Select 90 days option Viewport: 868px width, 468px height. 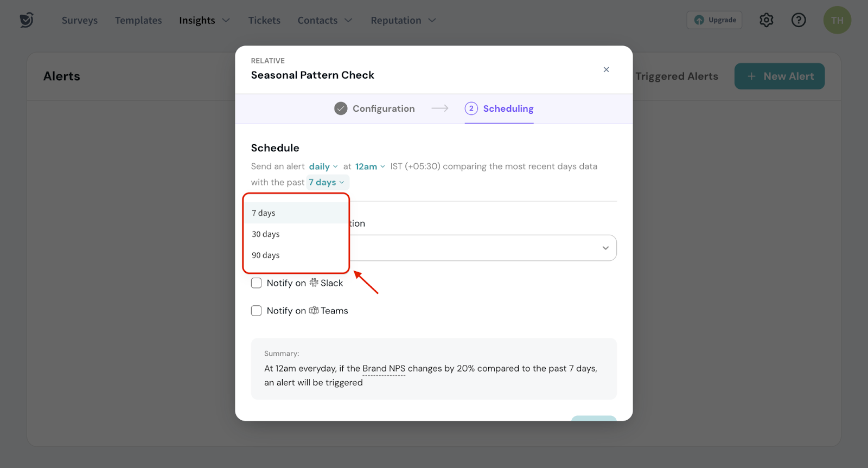click(266, 255)
